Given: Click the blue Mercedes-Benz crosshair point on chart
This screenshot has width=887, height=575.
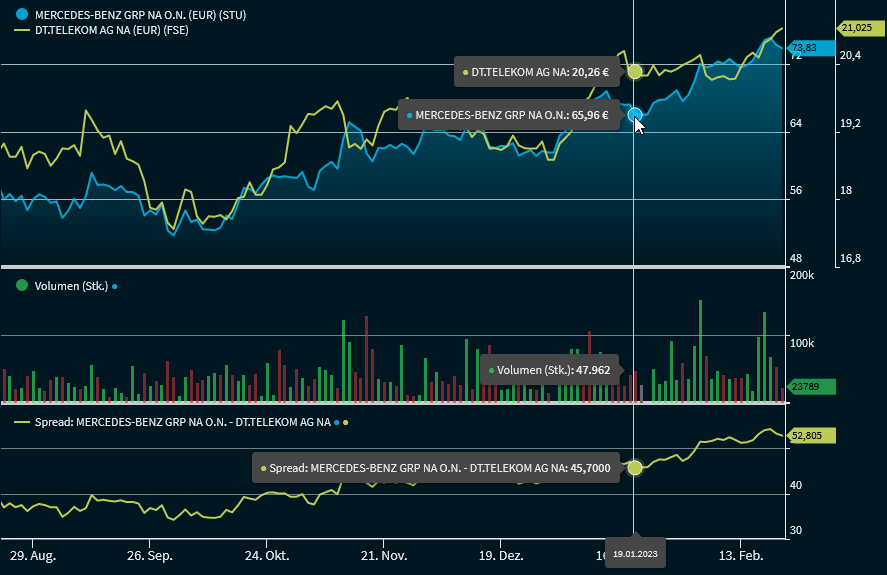Looking at the screenshot, I should click(635, 115).
